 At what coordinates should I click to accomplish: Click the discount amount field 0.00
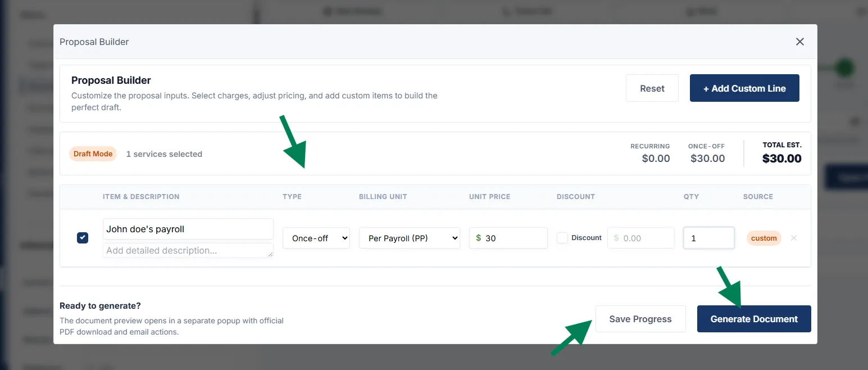(641, 238)
